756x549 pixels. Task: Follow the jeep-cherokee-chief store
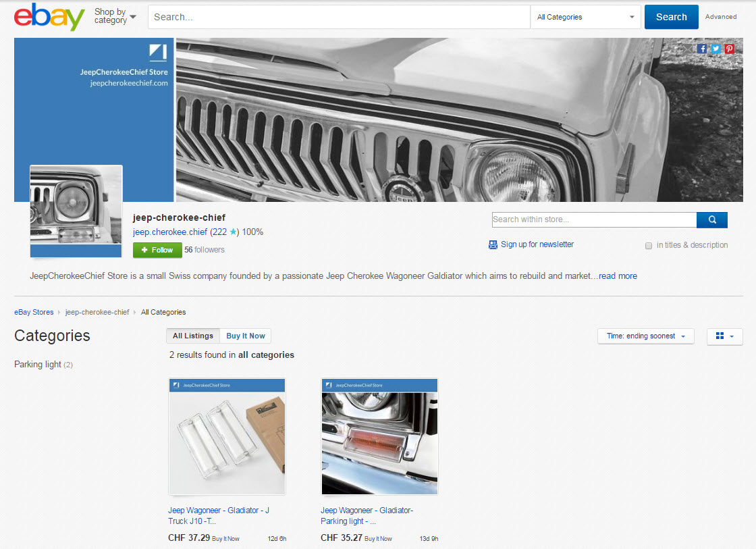point(157,250)
